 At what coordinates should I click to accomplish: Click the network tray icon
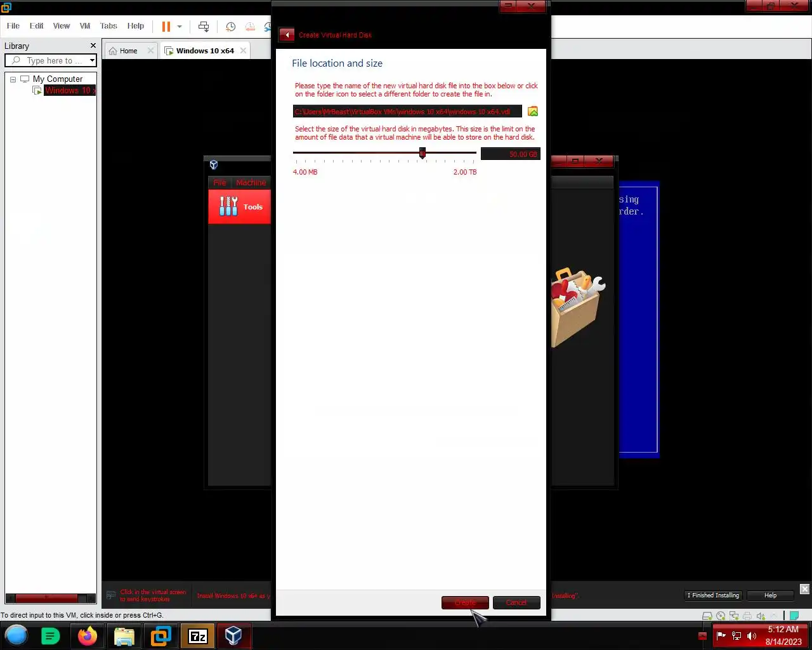pos(737,635)
